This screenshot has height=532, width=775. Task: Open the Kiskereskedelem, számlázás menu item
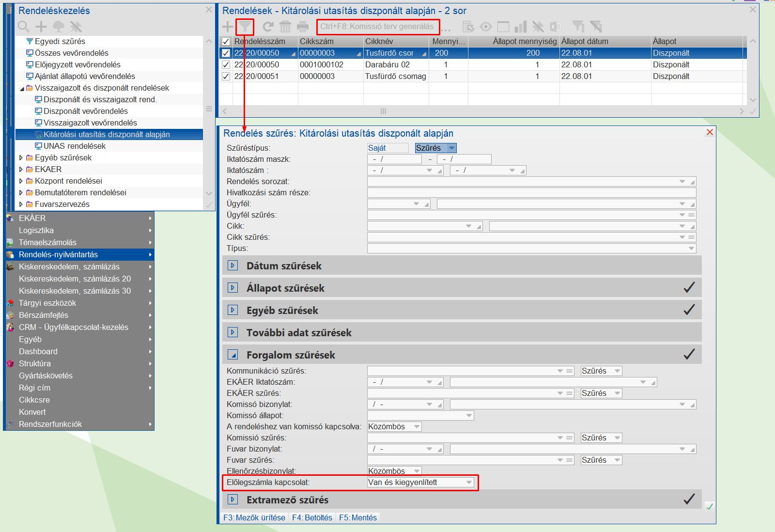69,266
